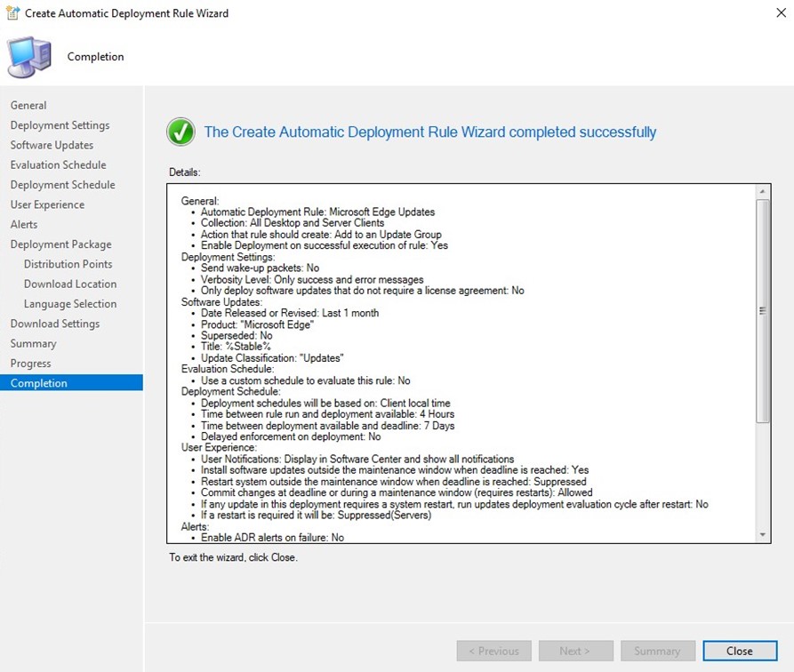The width and height of the screenshot is (794, 672).
Task: Click 'Delayed enforcement on deployment: No'
Action: pyautogui.click(x=291, y=436)
